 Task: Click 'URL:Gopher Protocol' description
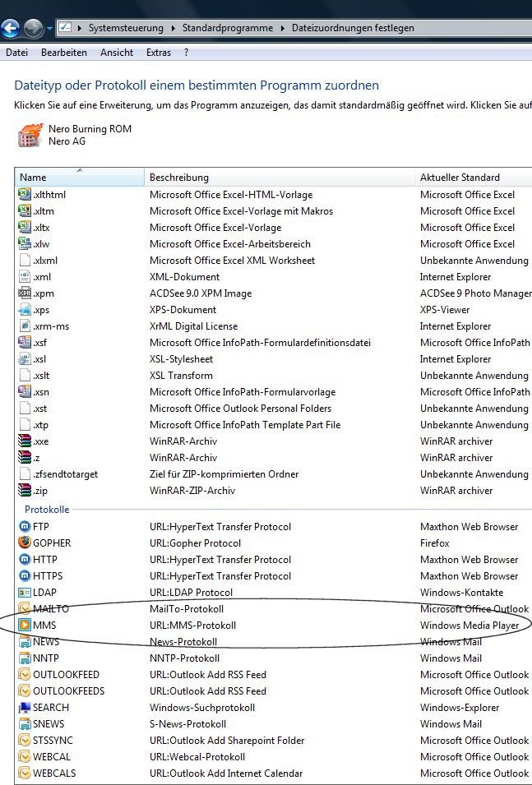click(195, 543)
